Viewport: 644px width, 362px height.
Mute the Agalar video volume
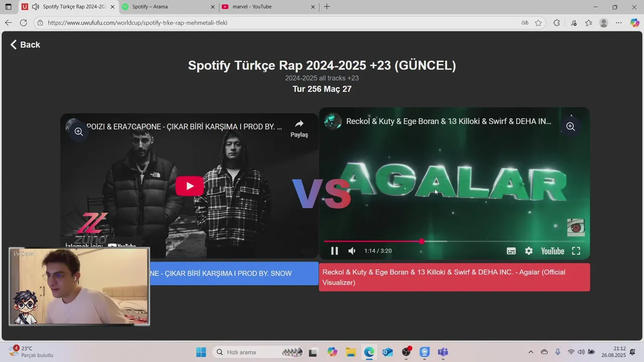pyautogui.click(x=352, y=251)
